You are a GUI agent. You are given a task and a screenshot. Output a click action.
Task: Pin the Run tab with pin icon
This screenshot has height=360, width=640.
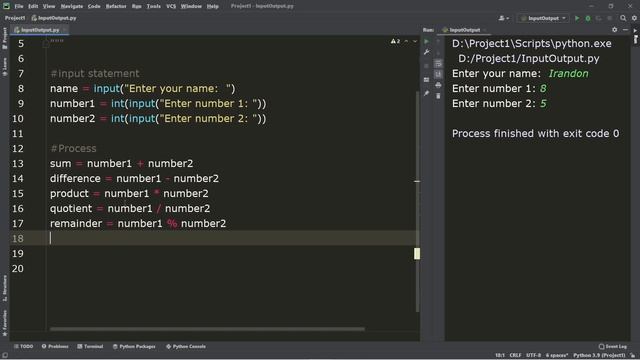(x=427, y=93)
